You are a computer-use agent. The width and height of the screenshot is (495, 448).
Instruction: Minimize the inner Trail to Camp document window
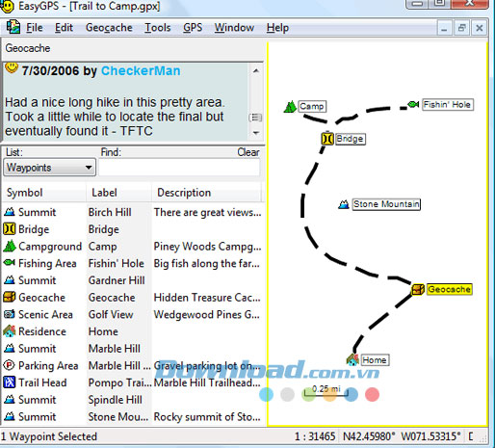445,28
